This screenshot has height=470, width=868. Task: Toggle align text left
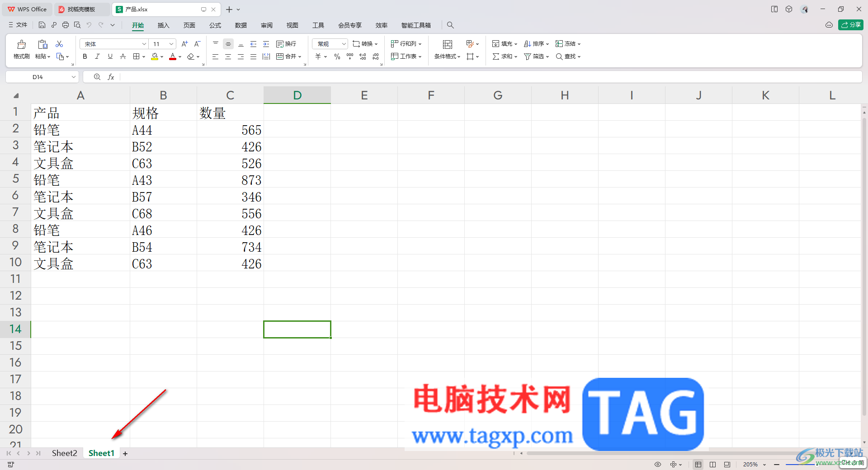point(216,56)
